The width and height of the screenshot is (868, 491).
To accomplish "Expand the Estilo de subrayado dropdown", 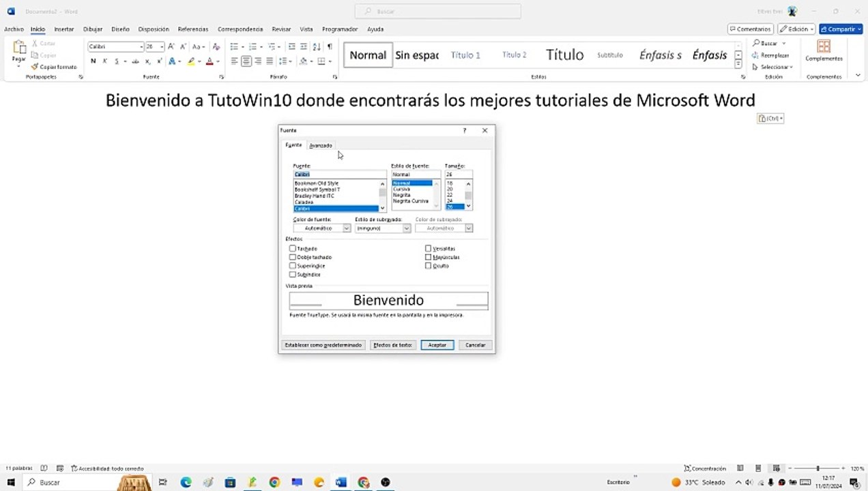I will click(x=383, y=228).
